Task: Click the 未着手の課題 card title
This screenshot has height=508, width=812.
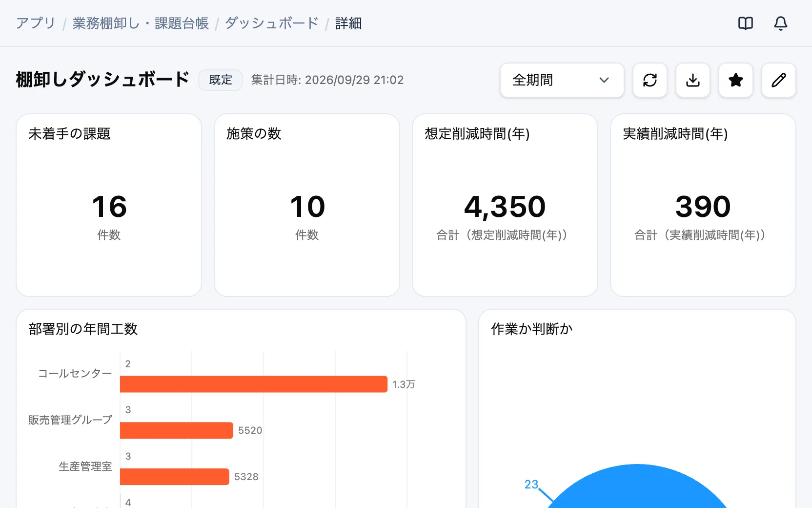Action: [x=69, y=134]
